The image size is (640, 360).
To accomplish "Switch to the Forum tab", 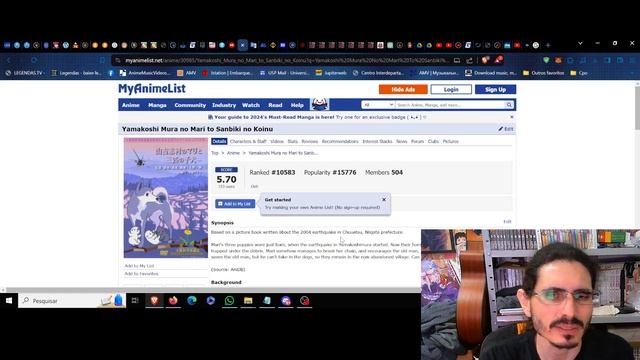I will coord(417,141).
